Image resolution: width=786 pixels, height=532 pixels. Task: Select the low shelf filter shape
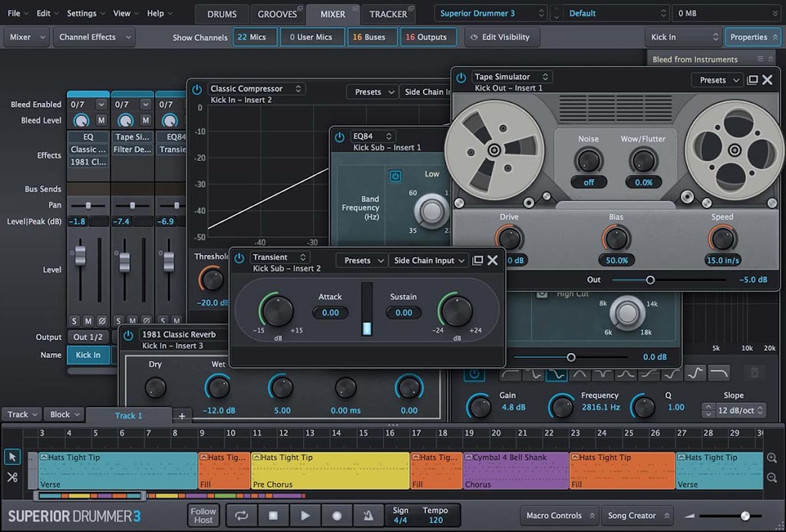[x=533, y=374]
